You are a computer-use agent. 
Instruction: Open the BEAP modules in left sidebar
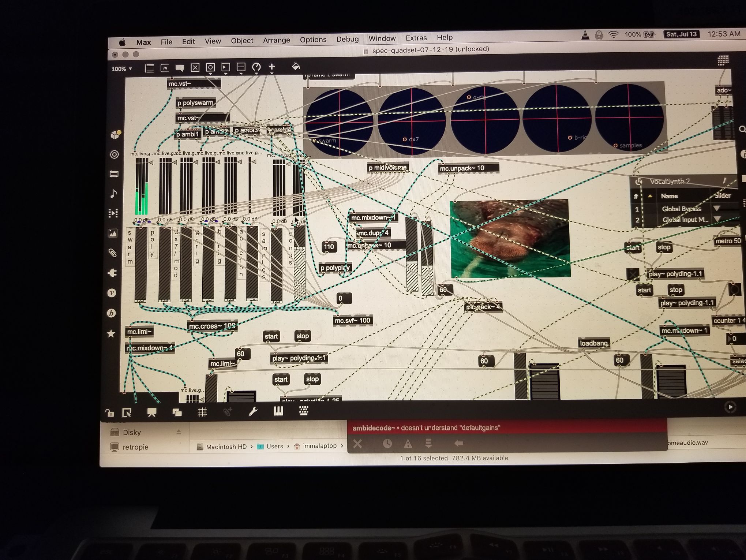coord(112,313)
